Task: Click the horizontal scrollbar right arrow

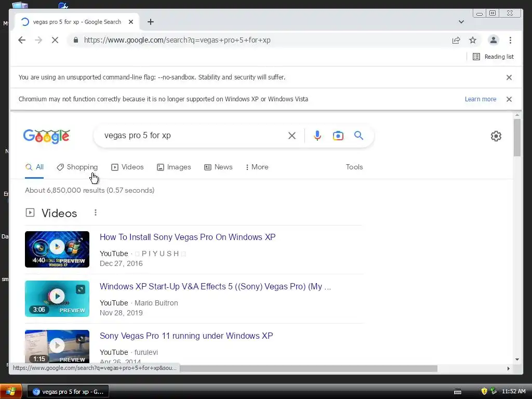Action: (x=508, y=368)
